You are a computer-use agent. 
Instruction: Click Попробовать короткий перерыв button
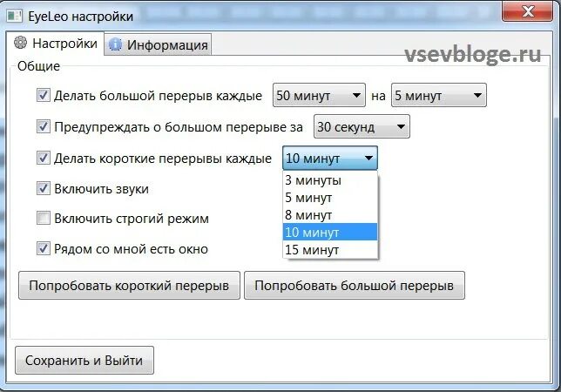click(x=129, y=286)
